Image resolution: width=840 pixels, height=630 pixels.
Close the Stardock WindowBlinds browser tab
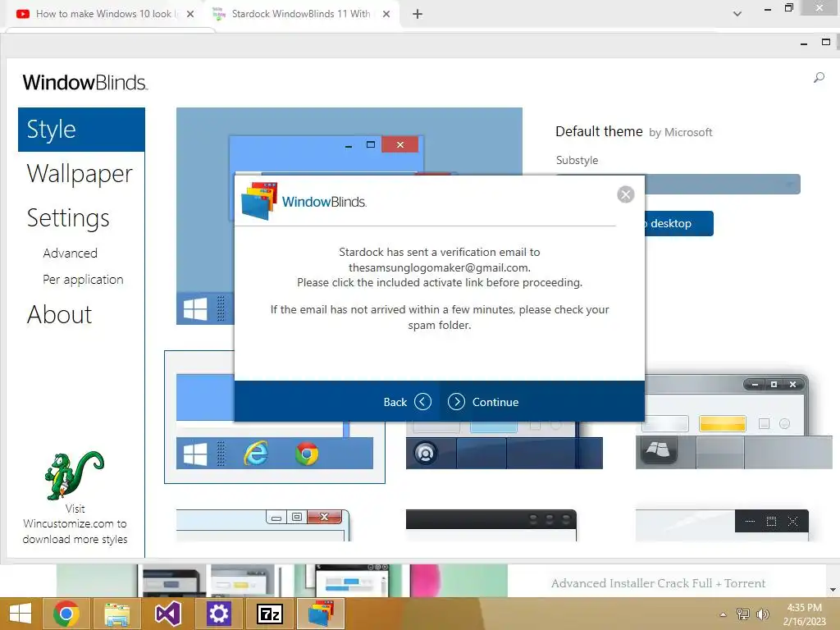386,15
